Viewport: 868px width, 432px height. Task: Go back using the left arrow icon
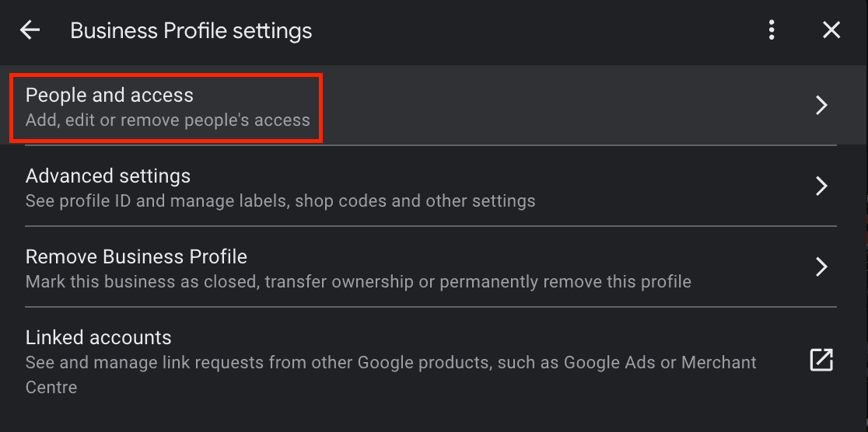30,30
